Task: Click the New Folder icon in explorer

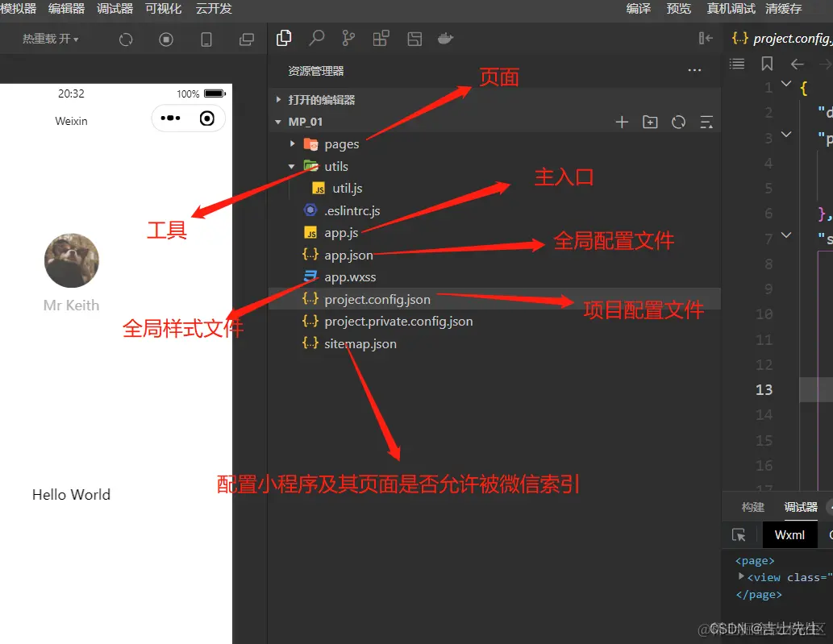Action: pyautogui.click(x=650, y=121)
